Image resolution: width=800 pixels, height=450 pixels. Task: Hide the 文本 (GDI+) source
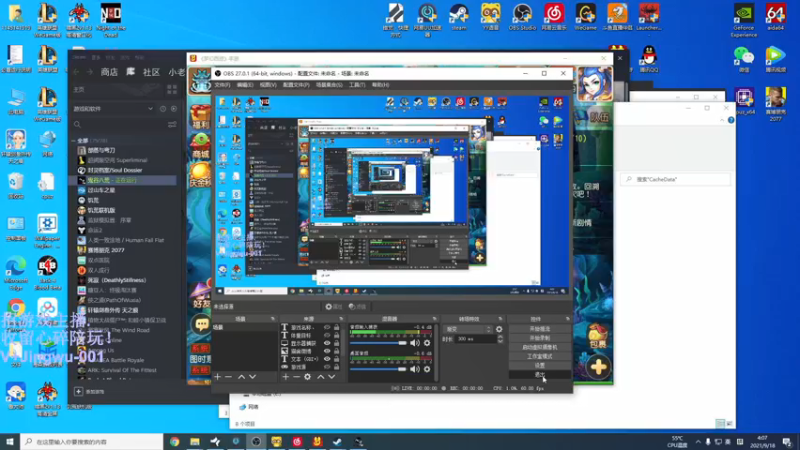(327, 359)
